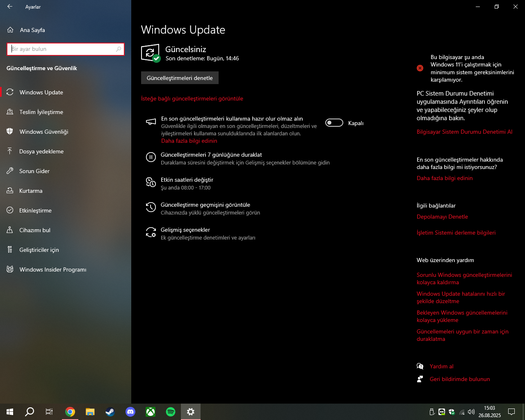Viewport: 525px width, 420px height.
Task: Open Windows Güvenliği section
Action: 44,132
